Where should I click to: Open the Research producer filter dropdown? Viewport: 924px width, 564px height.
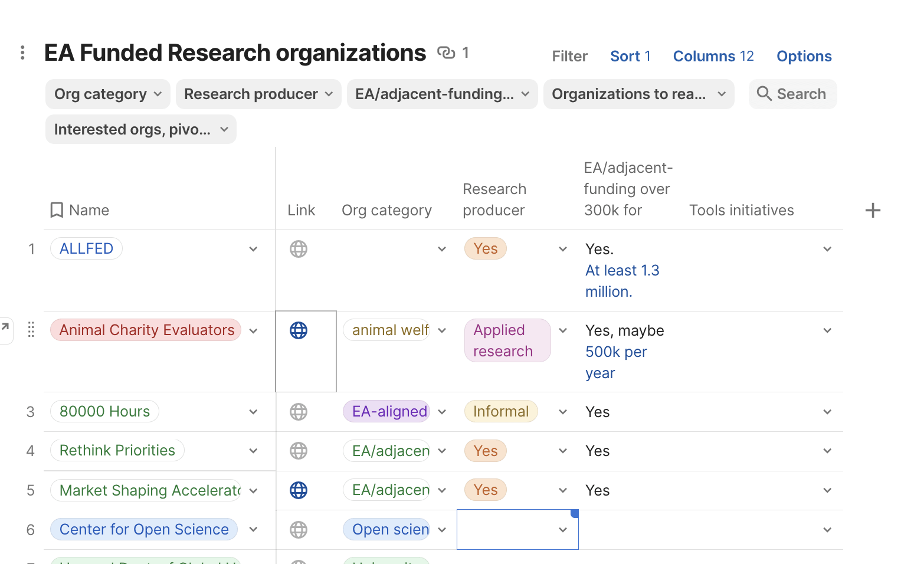tap(258, 94)
